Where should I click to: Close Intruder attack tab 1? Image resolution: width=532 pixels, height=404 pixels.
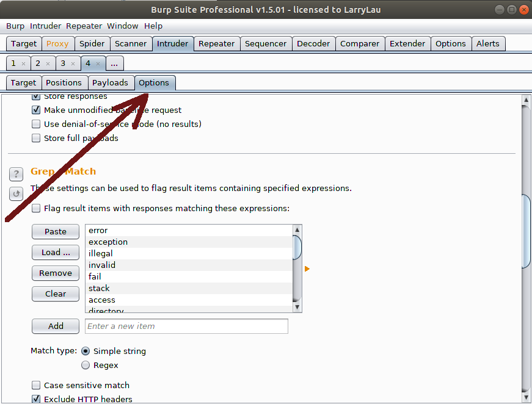pyautogui.click(x=23, y=63)
